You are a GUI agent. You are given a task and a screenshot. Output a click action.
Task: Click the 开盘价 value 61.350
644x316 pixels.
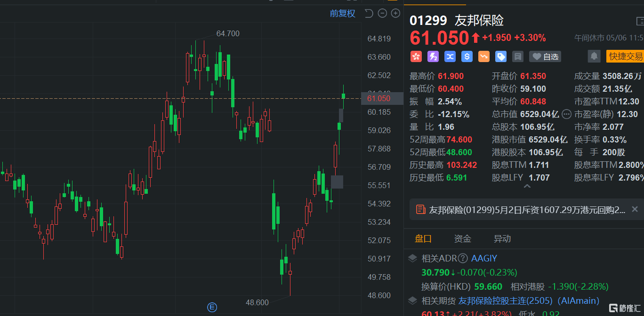click(533, 76)
